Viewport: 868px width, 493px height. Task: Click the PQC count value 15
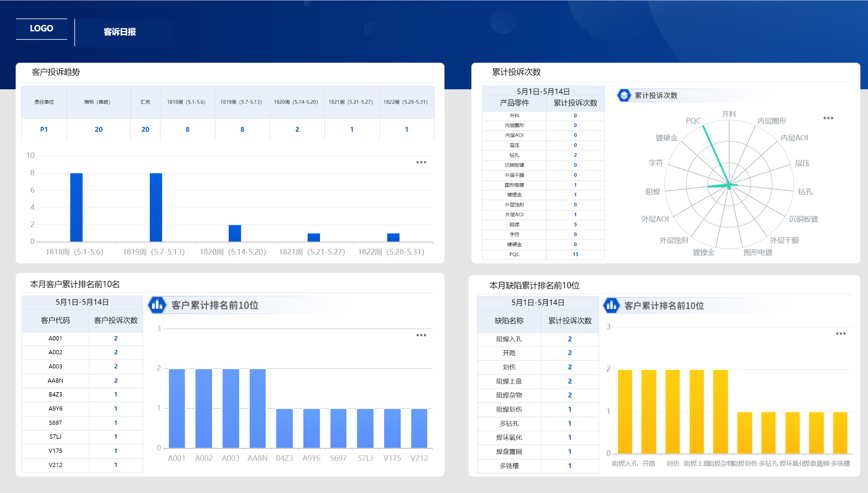tap(575, 254)
